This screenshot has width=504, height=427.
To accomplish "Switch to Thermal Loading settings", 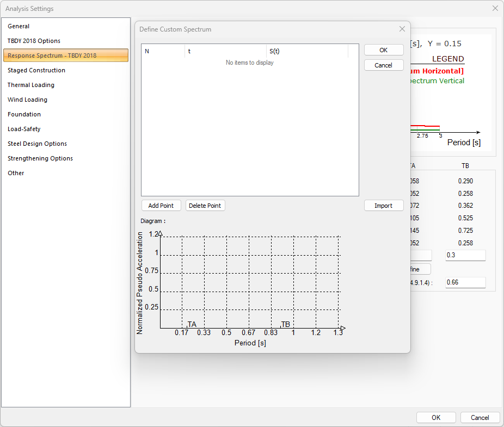I will 31,85.
